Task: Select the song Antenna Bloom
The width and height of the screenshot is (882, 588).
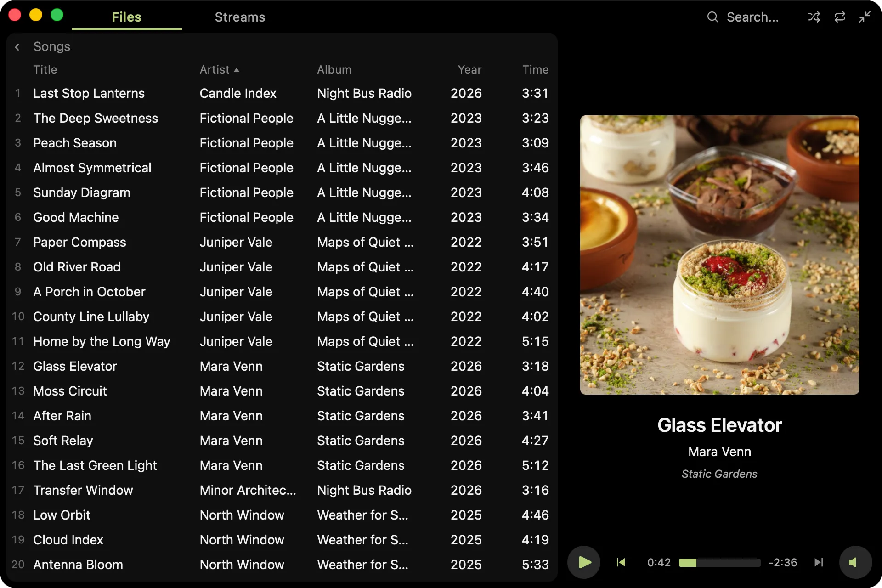Action: 282,565
